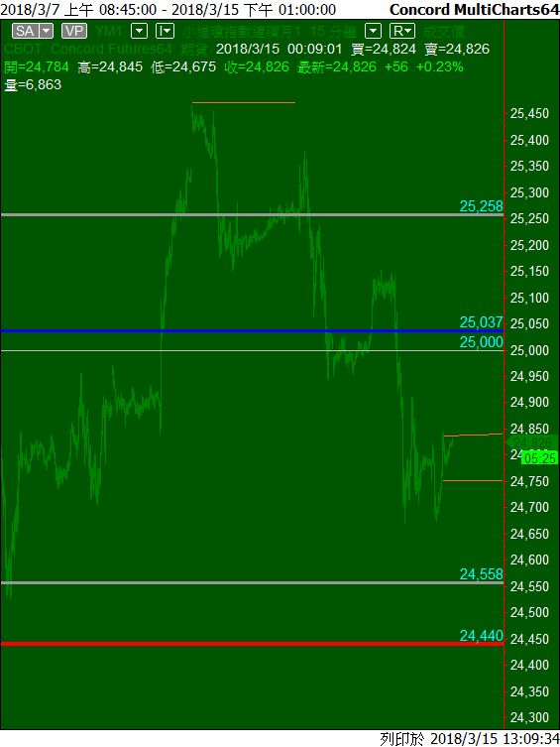Open the 15-minute resolution dropdown
The image size is (560, 747).
[373, 32]
